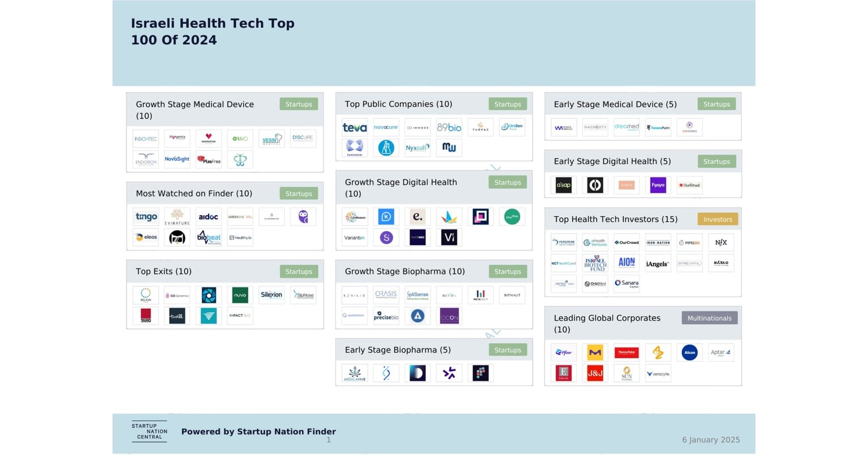
Task: Click the nuvo green logo
Action: click(x=240, y=295)
